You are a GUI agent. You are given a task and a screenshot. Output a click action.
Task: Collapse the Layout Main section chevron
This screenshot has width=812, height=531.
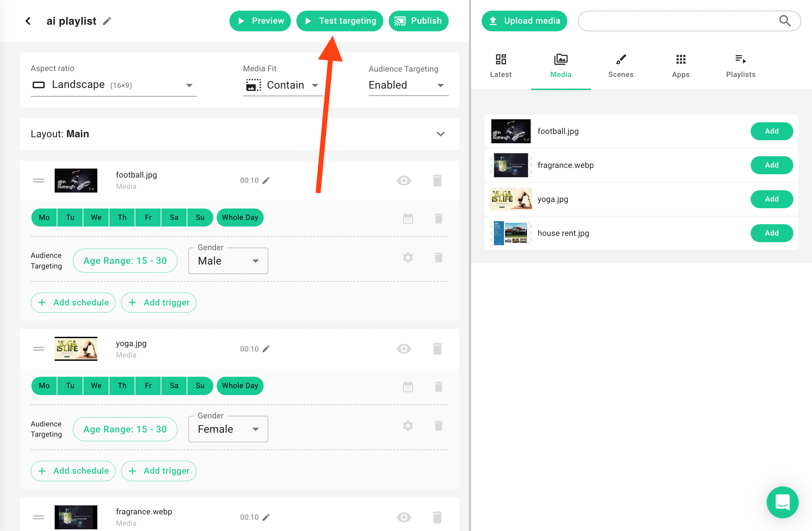click(440, 134)
